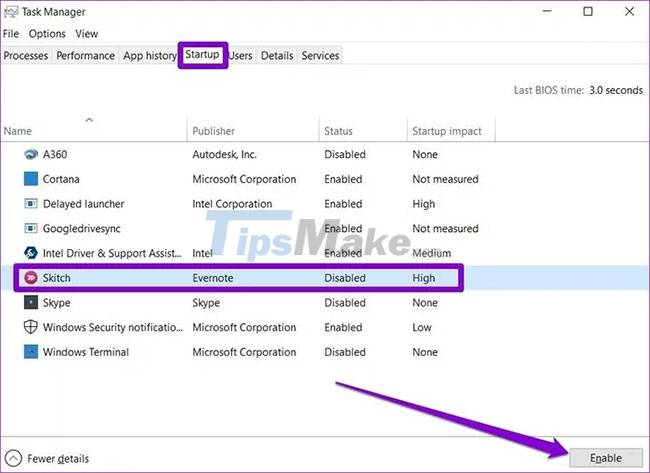Click Cortana's Enabled status cell
The width and height of the screenshot is (650, 473).
(343, 179)
